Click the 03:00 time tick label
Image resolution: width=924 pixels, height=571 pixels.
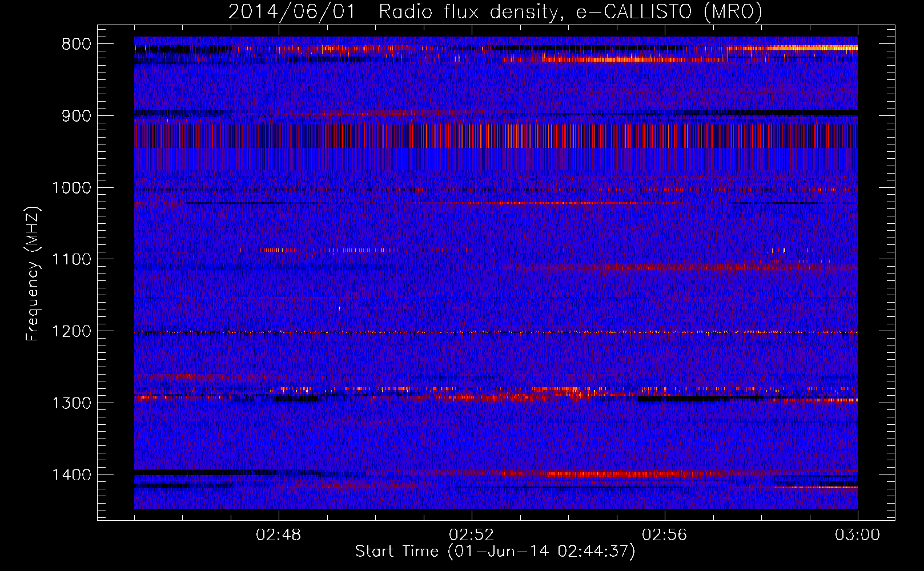[x=858, y=535]
